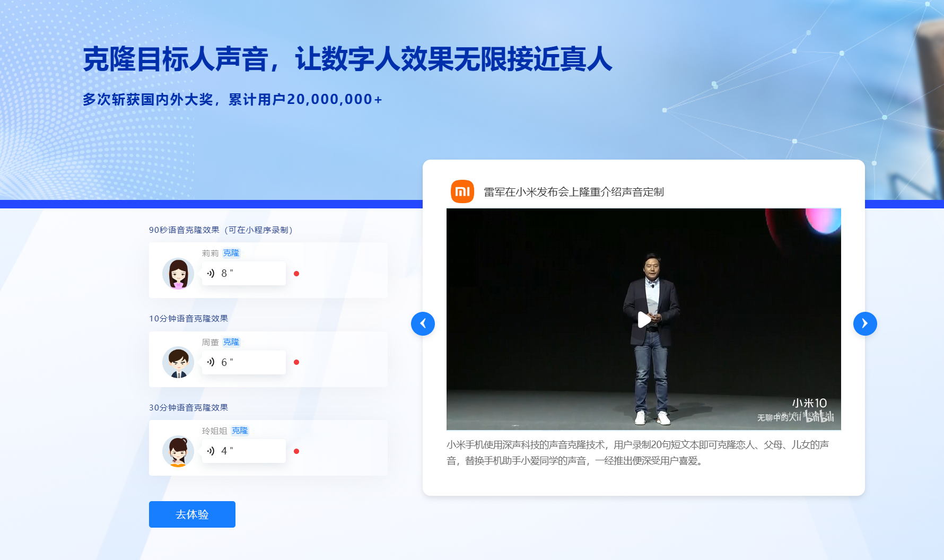Screen dimensions: 944x560
Task: Go to next carousel slide arrow
Action: [x=865, y=323]
